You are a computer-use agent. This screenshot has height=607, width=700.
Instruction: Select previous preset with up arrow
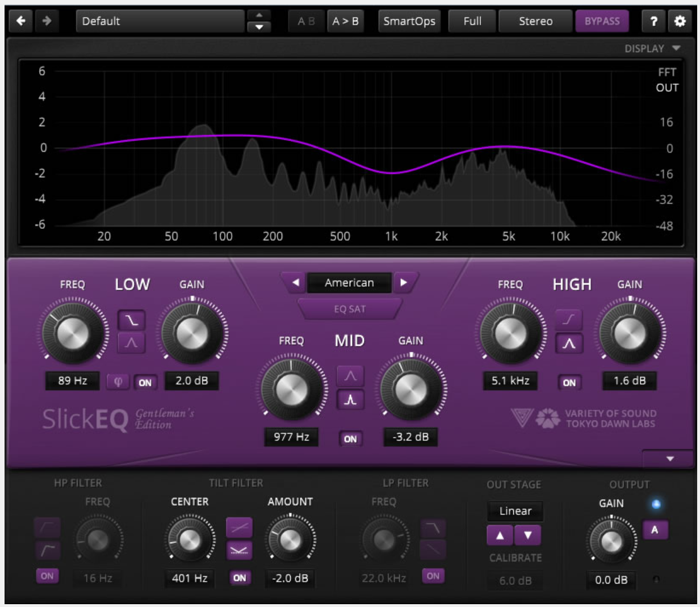[x=259, y=15]
